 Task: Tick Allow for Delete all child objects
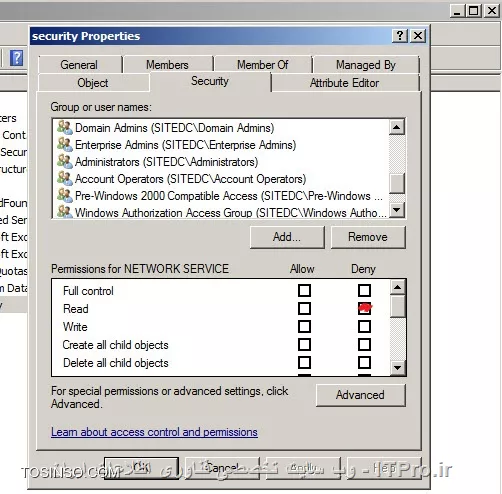click(304, 362)
